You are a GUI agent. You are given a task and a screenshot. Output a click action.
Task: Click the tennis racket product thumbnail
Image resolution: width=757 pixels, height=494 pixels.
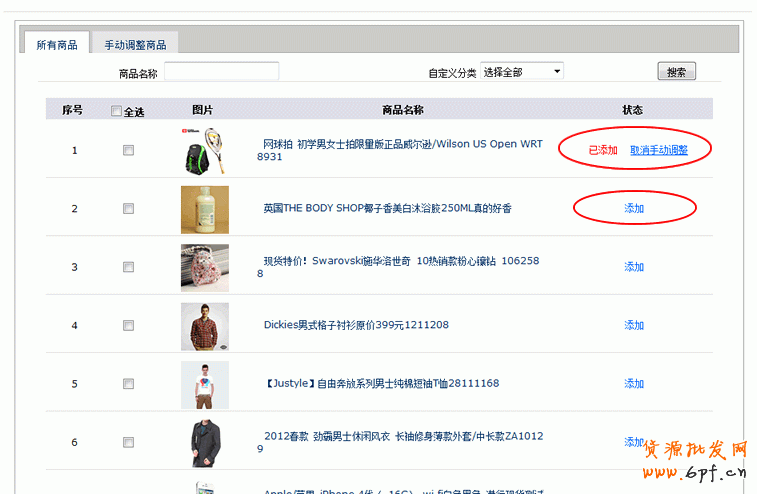(x=205, y=151)
